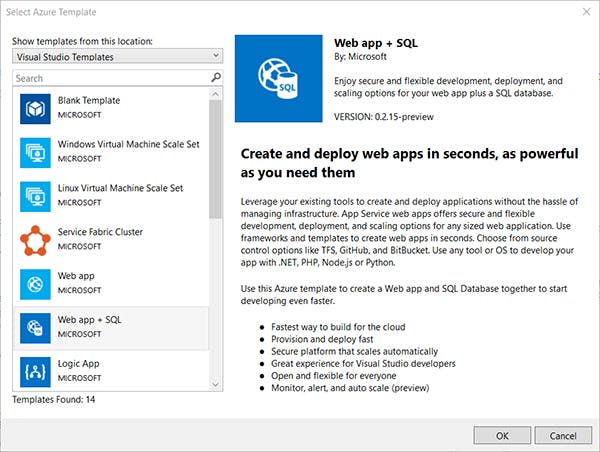Select the Logic App entry label
This screenshot has height=452, width=600.
pos(80,364)
